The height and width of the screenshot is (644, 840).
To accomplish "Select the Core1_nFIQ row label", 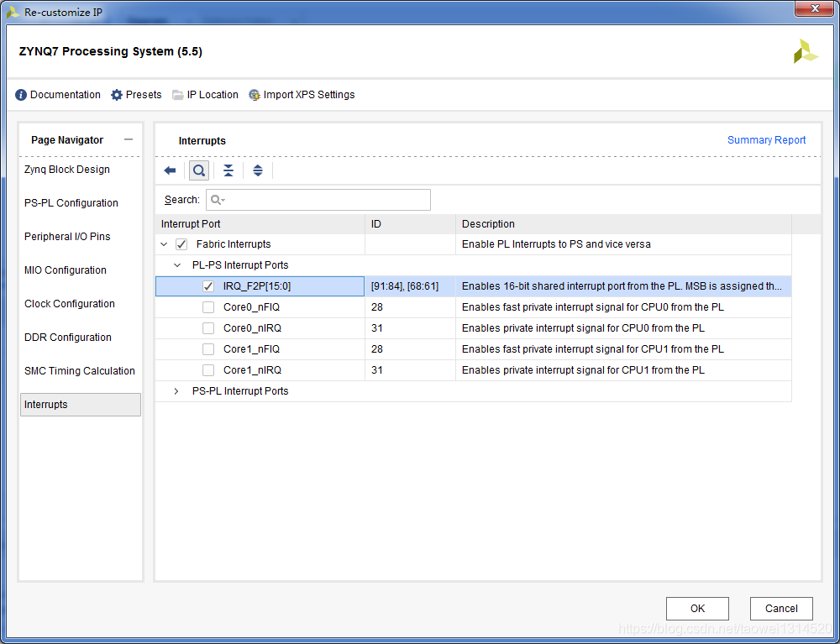I will point(252,349).
